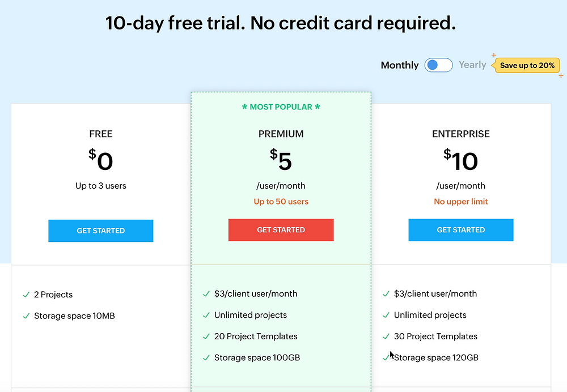The width and height of the screenshot is (567, 392).
Task: Click the checkmark beside Storage space 10MB
Action: 26,316
